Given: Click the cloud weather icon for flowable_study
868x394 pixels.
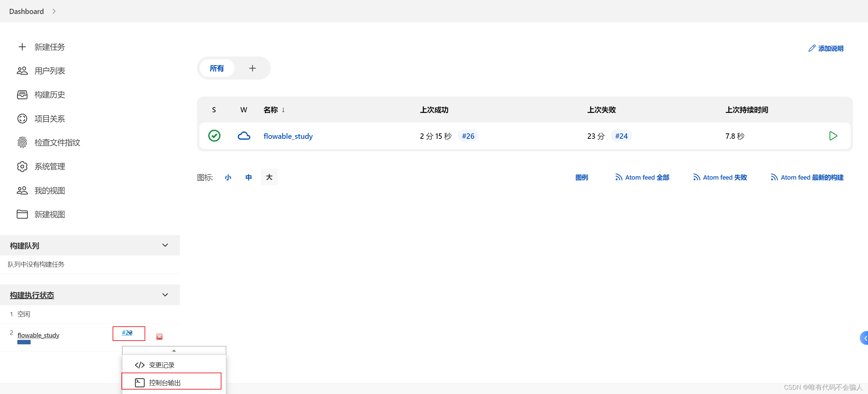Looking at the screenshot, I should tap(244, 136).
